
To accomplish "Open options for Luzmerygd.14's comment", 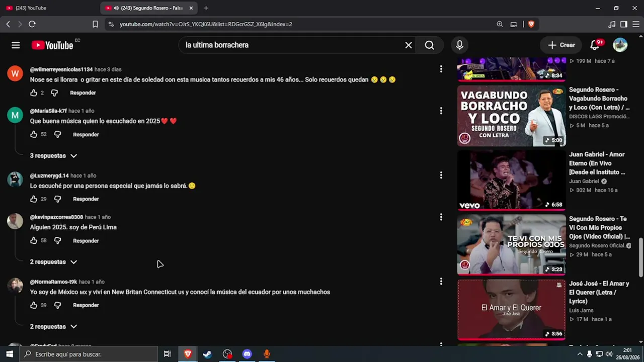I will tap(441, 175).
